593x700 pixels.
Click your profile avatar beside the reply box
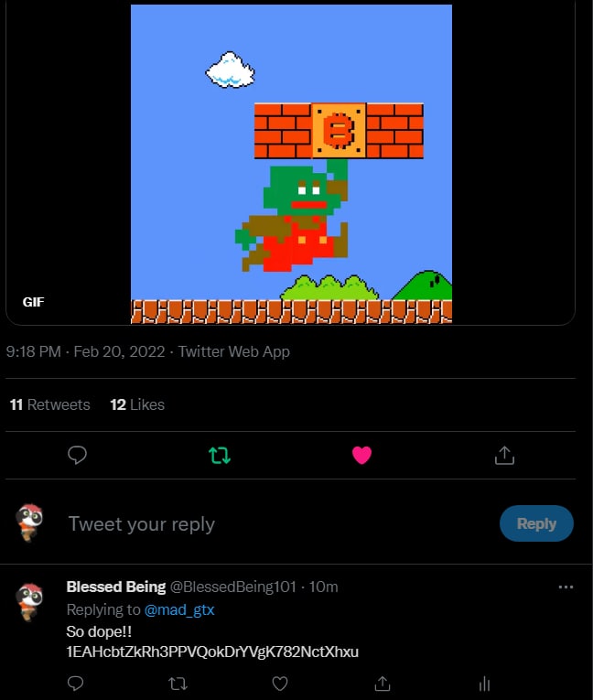point(30,522)
